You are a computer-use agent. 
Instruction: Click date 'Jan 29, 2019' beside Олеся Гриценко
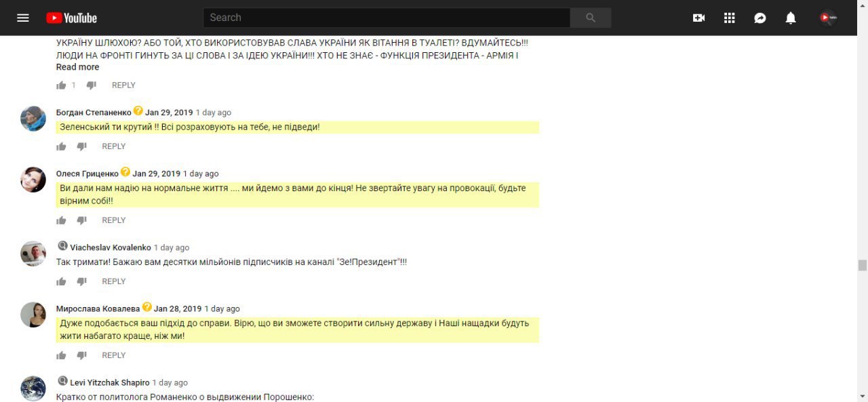157,174
